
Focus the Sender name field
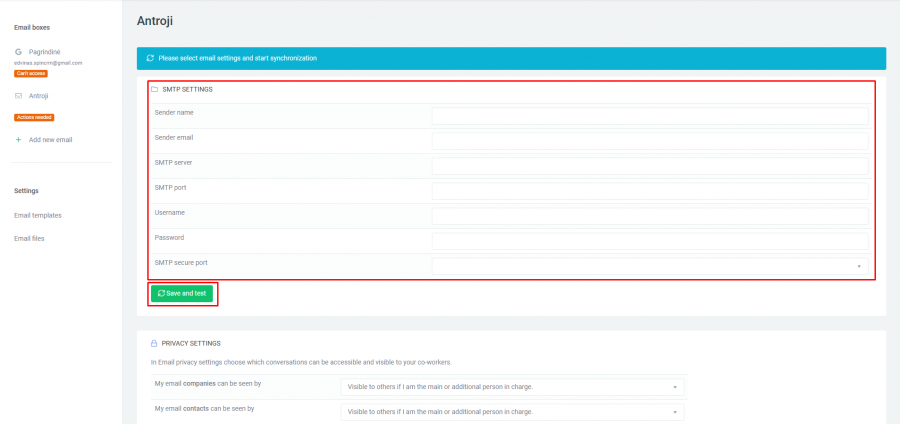[650, 116]
